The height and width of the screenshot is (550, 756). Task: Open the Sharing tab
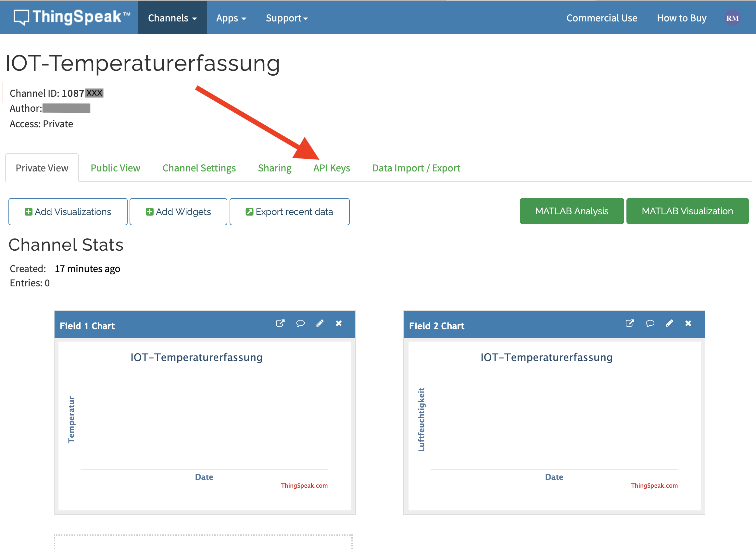(275, 168)
